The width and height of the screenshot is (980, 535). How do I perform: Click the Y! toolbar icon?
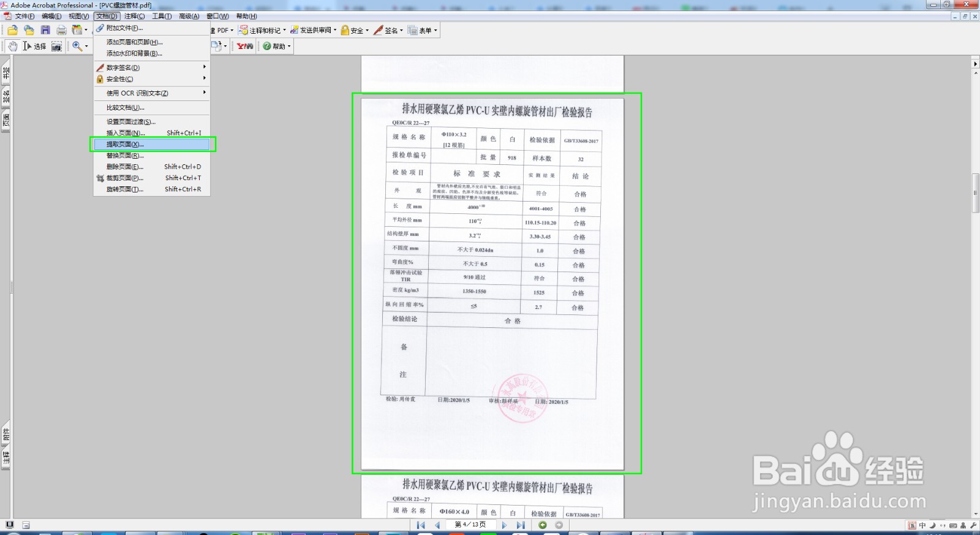(245, 46)
